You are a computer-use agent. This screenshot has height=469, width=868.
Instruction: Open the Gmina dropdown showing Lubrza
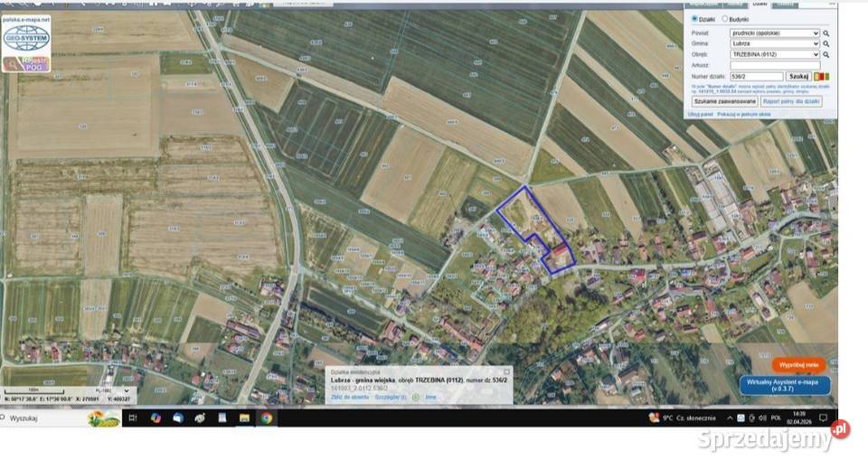click(775, 43)
